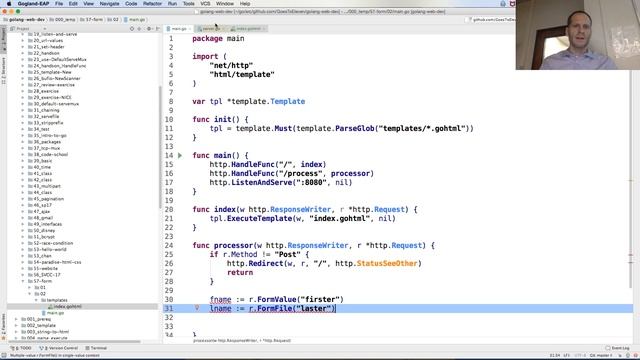
Task: Click the Project panel vertical scrollbar
Action: tap(160, 147)
